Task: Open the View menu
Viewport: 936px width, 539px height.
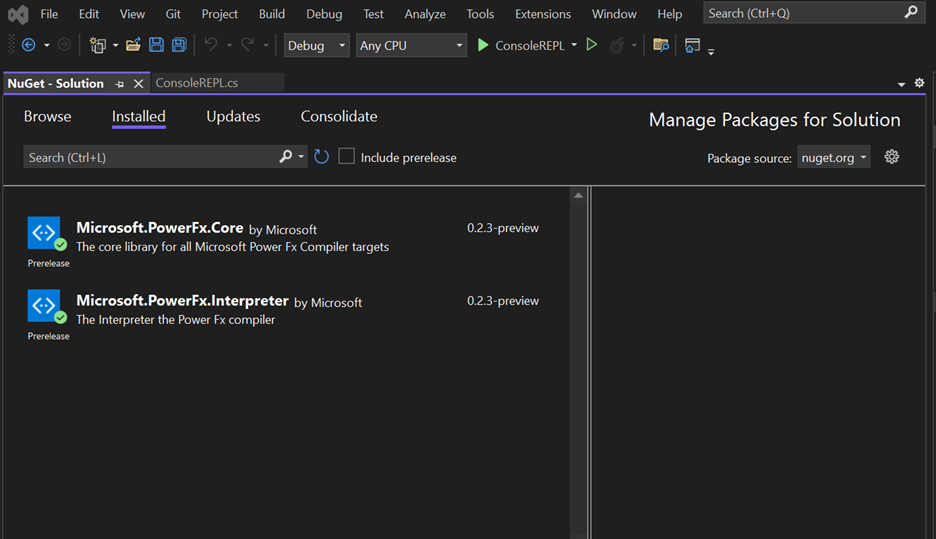Action: [x=132, y=14]
